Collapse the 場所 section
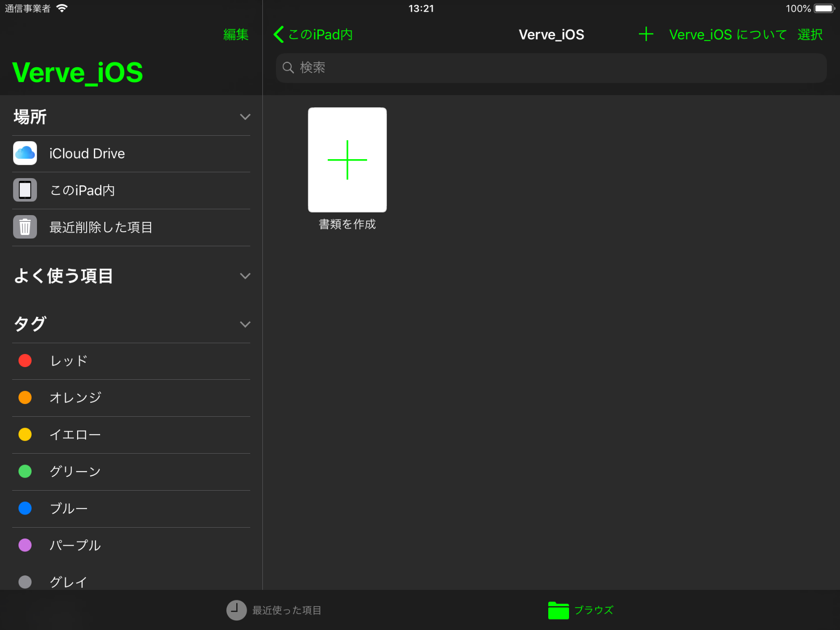This screenshot has width=840, height=630. (x=245, y=117)
